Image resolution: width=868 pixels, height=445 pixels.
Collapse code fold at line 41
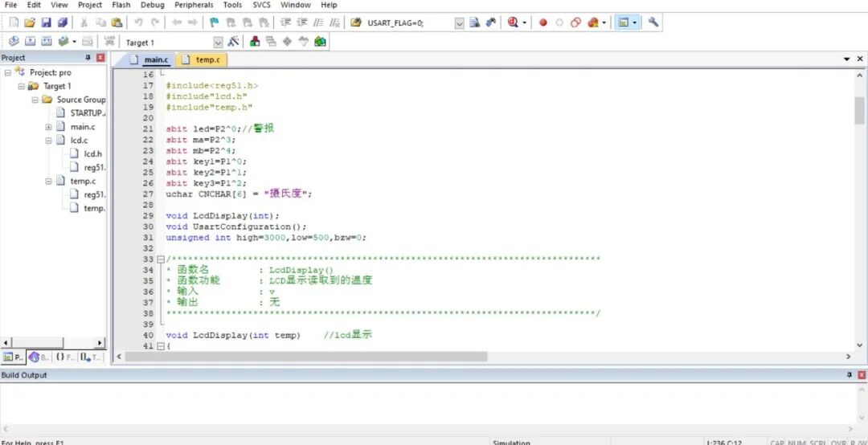point(161,346)
